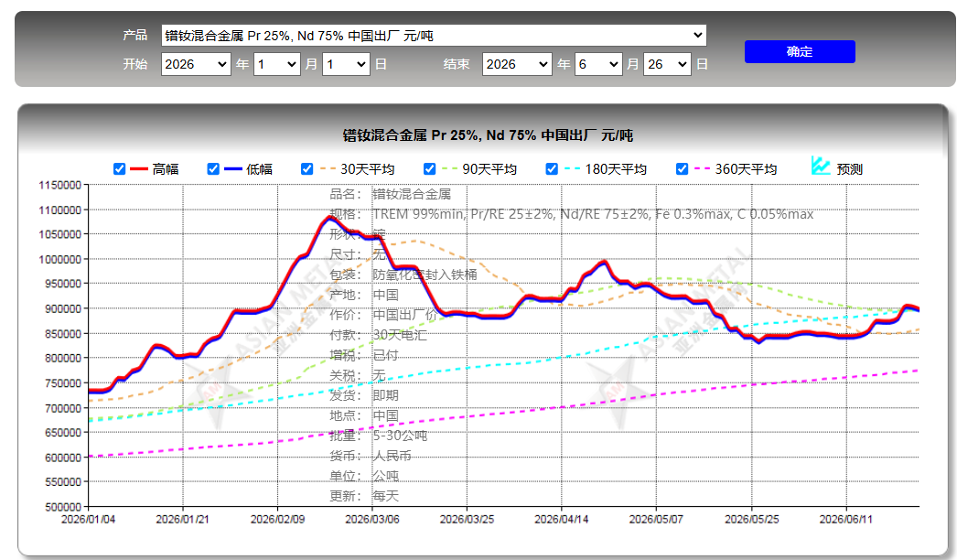
Task: Expand the end month 6 dropdown
Action: [x=598, y=64]
